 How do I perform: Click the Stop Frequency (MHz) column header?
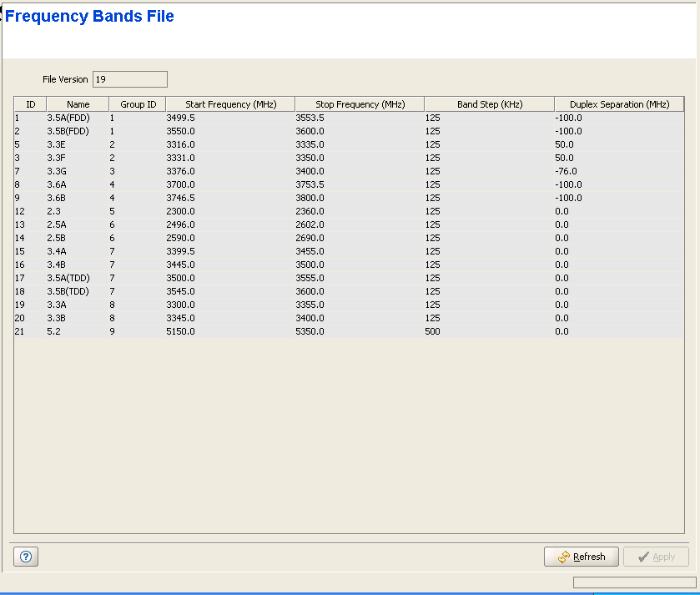pyautogui.click(x=360, y=104)
